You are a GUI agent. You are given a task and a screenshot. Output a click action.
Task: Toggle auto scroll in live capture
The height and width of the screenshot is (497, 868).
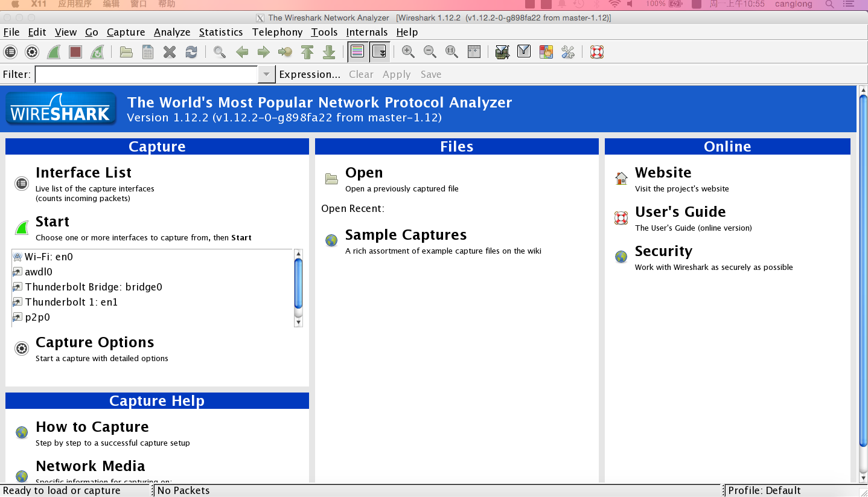tap(379, 53)
